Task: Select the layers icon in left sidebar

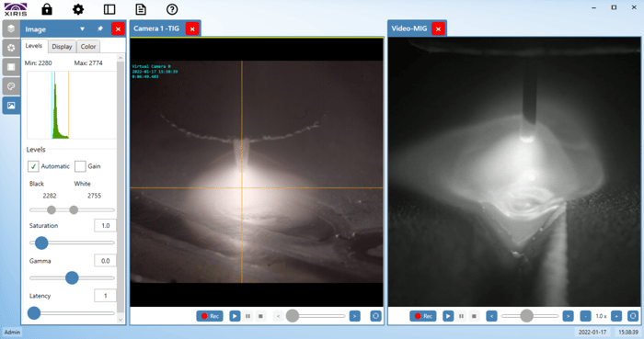Action: coord(11,28)
